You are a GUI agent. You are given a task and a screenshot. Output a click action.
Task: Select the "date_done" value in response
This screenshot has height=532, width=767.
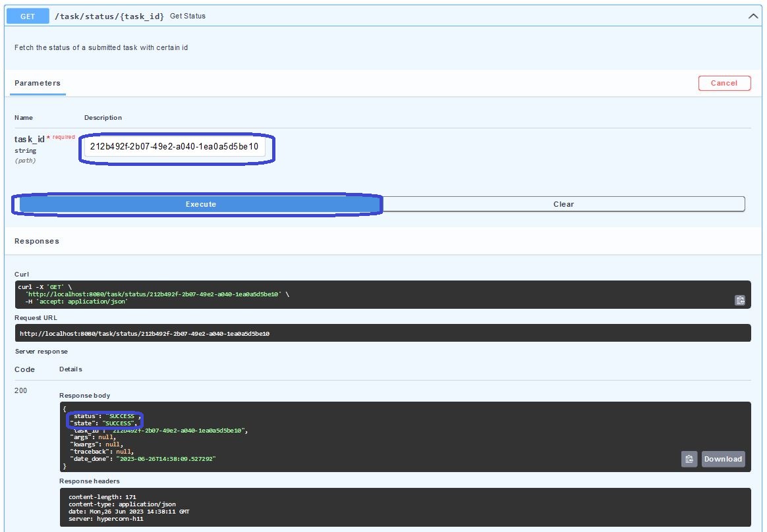click(166, 459)
